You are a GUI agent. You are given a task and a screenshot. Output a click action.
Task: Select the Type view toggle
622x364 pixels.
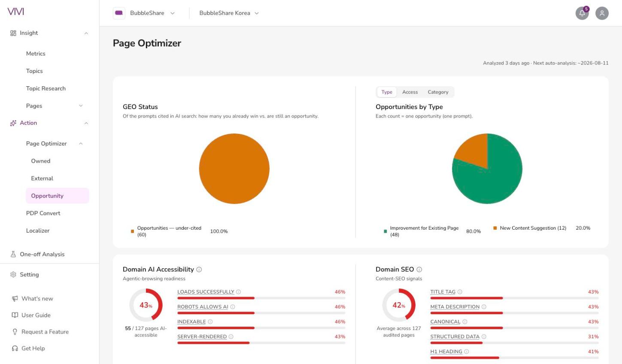click(x=387, y=92)
